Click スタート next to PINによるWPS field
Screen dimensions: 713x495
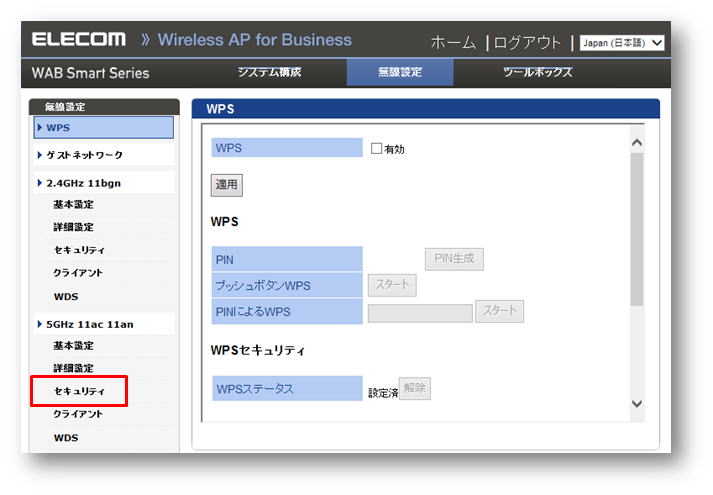point(499,311)
